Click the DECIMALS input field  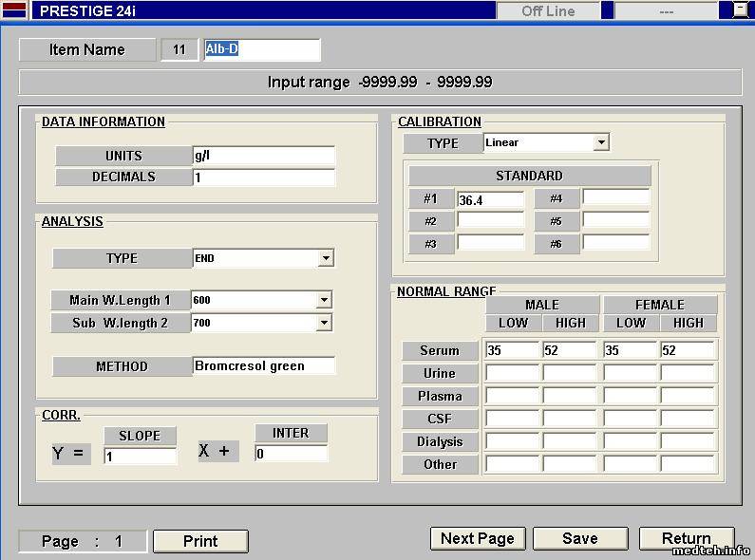click(x=263, y=177)
